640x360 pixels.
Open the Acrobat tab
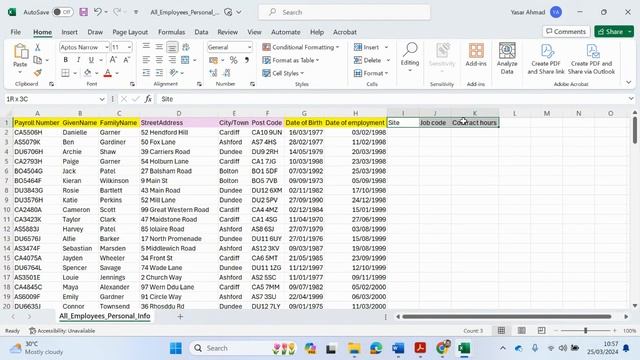pyautogui.click(x=345, y=32)
